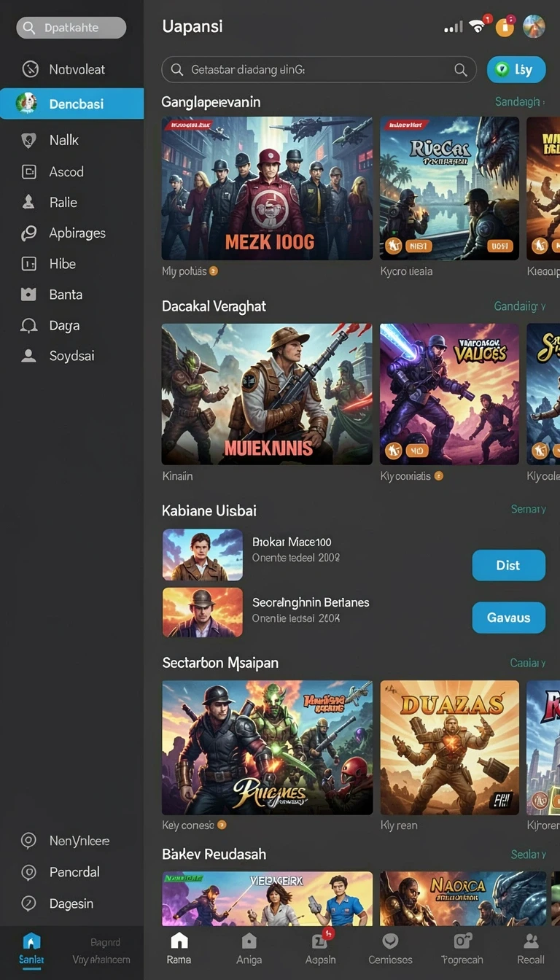The width and height of the screenshot is (560, 980).
Task: Switch to the Cemiosos tab
Action: pyautogui.click(x=390, y=948)
